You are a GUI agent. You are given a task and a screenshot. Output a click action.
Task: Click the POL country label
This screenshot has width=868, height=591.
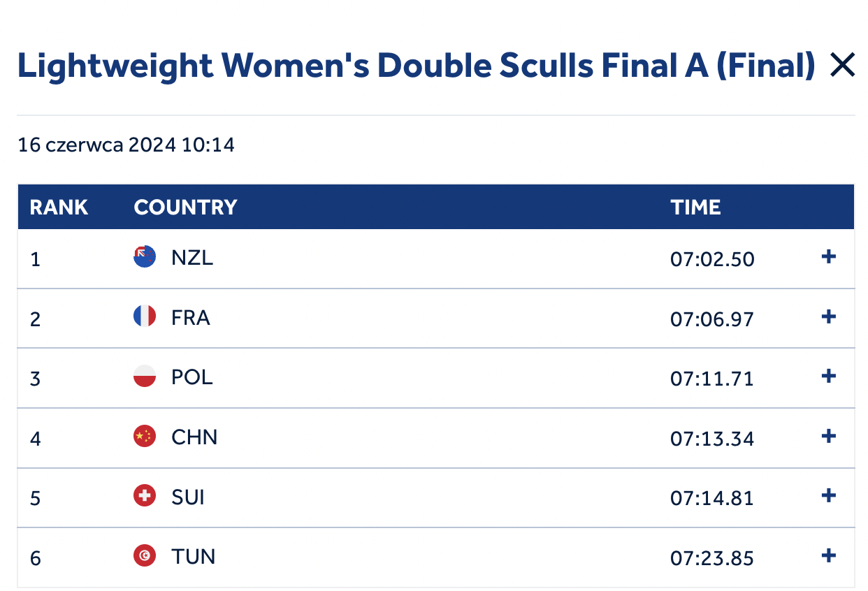click(x=192, y=377)
